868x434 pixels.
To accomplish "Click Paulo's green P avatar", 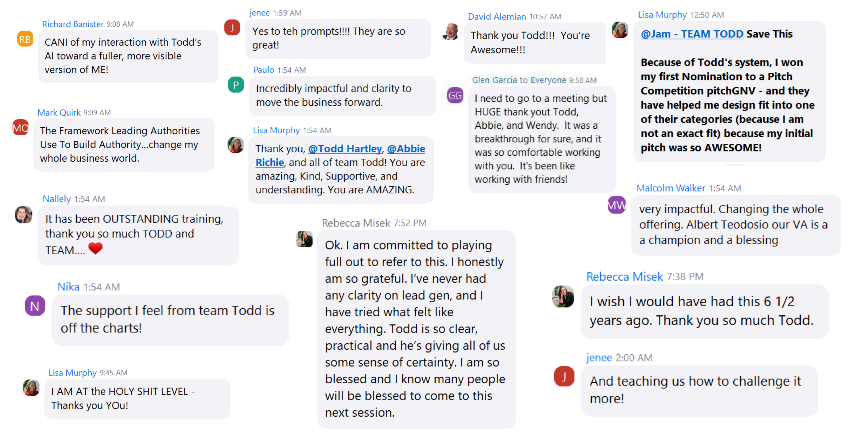I will pyautogui.click(x=236, y=85).
